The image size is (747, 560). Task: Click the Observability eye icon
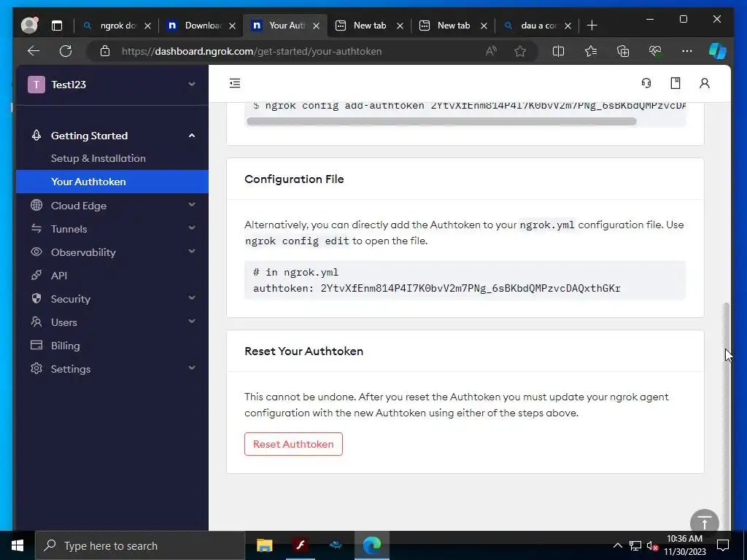coord(36,252)
